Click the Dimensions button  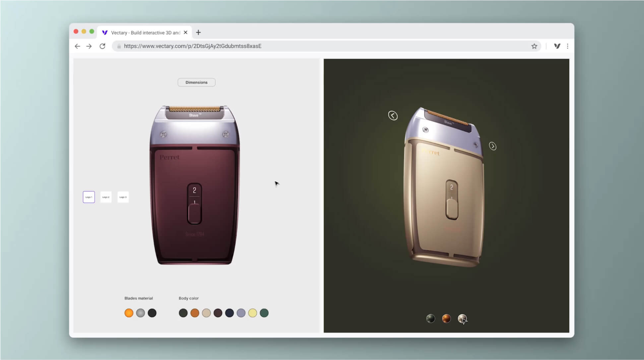(x=196, y=82)
